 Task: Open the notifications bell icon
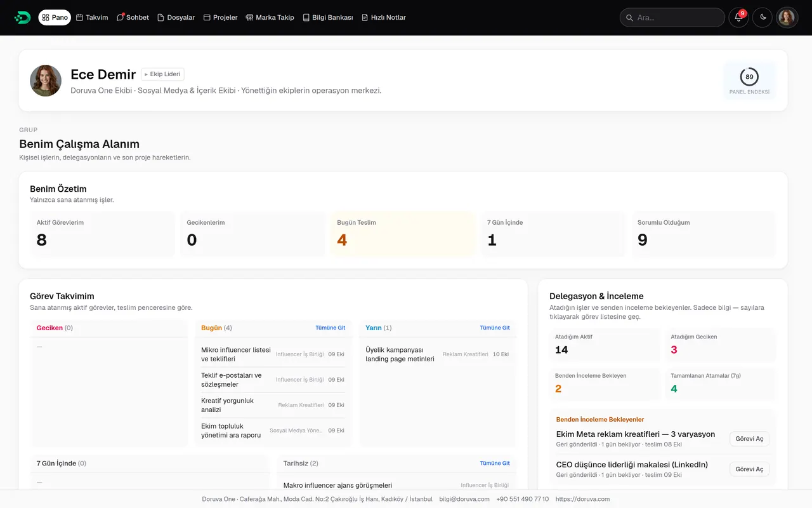click(738, 18)
